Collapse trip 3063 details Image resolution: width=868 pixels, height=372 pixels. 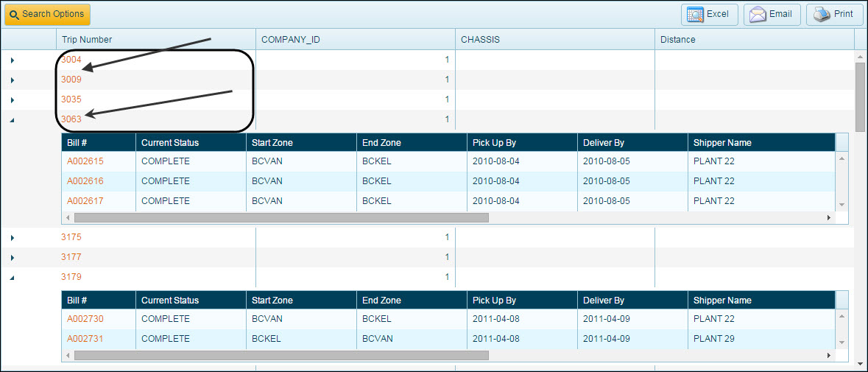(x=13, y=119)
